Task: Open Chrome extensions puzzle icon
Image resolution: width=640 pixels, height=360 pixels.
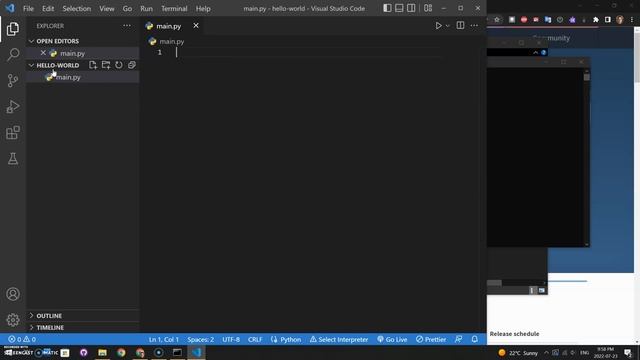Action: (596, 20)
